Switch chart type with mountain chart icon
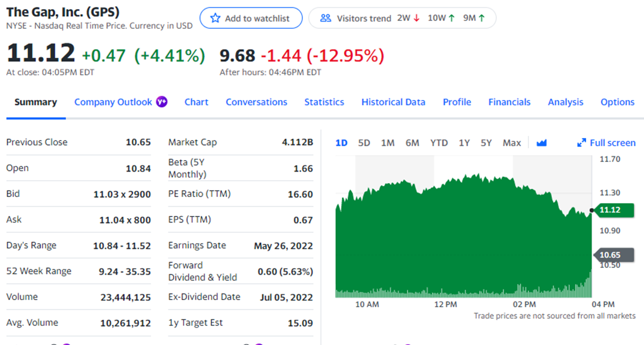 click(542, 143)
